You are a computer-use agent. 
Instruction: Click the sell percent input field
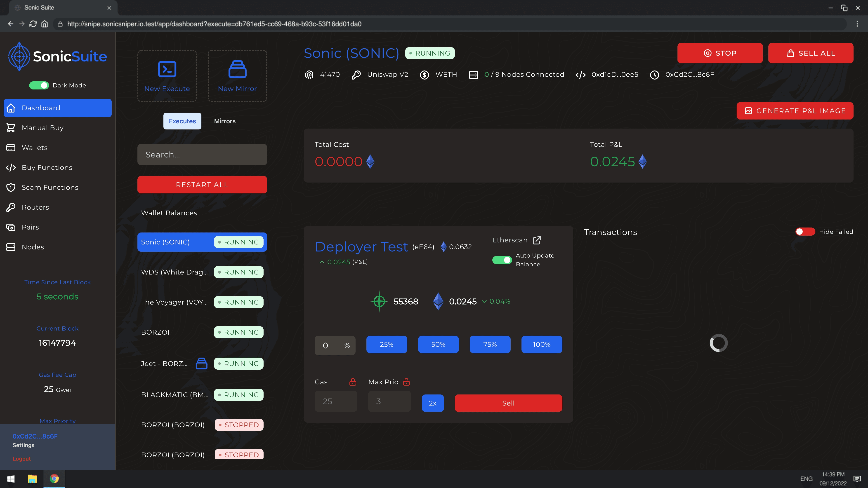[x=335, y=345]
